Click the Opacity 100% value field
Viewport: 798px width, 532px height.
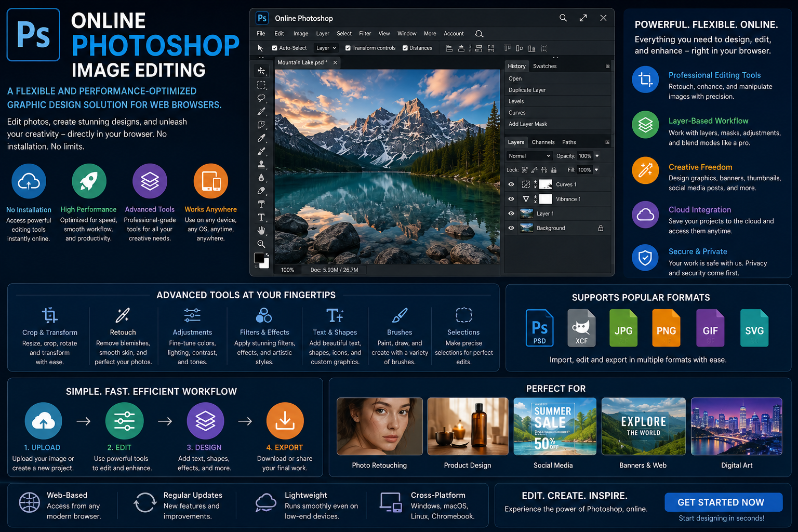(x=585, y=156)
